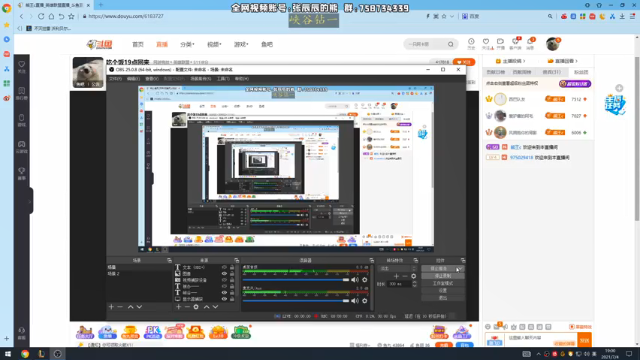
Task: Expand Windows system tray hidden icons chevron
Action: [538, 354]
